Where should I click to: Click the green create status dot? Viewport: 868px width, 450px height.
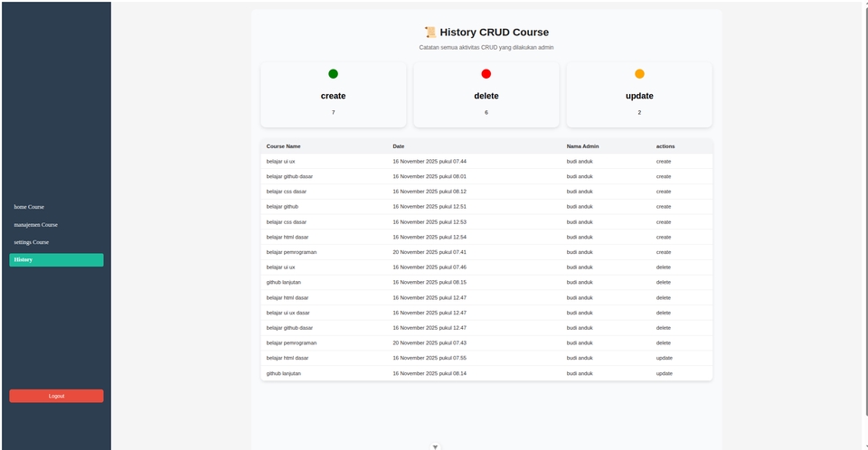tap(333, 74)
